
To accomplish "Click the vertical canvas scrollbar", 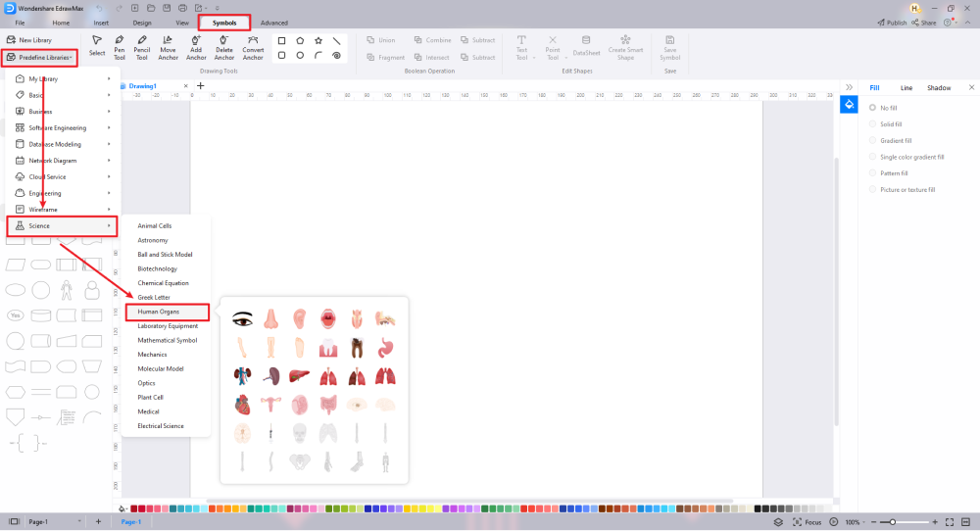I will [836, 291].
